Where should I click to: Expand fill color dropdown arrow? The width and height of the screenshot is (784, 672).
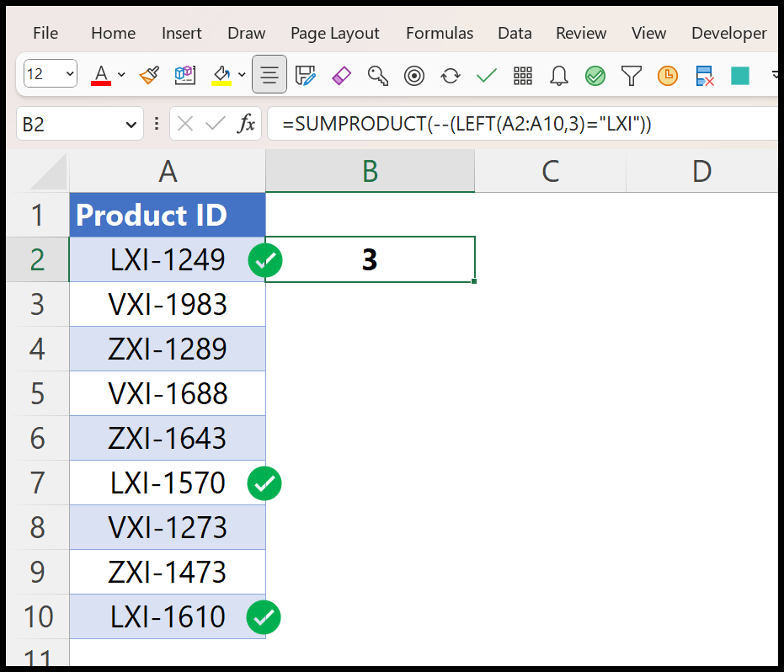[242, 75]
